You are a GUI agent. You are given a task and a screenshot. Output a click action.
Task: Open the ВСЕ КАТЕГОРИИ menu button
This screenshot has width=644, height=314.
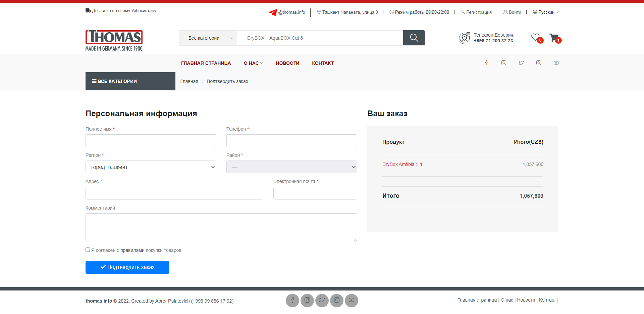point(130,81)
